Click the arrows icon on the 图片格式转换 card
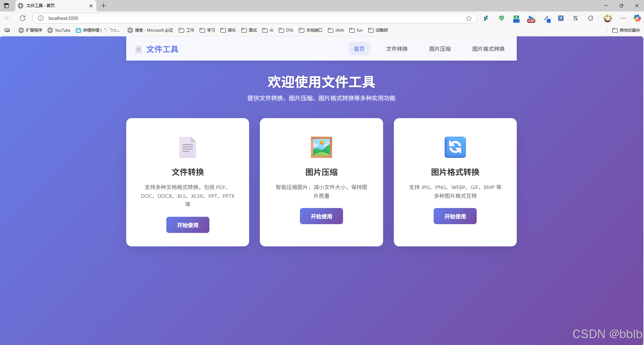 click(x=455, y=147)
